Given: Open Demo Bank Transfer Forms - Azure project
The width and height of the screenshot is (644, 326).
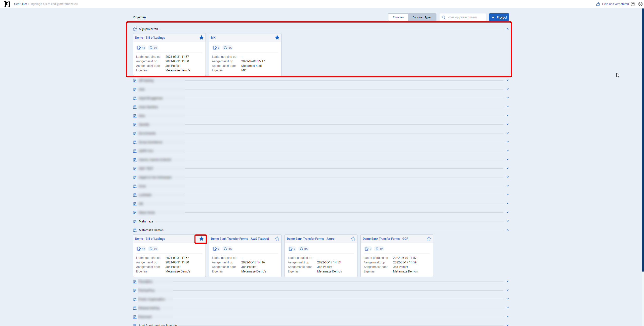Looking at the screenshot, I should 310,239.
